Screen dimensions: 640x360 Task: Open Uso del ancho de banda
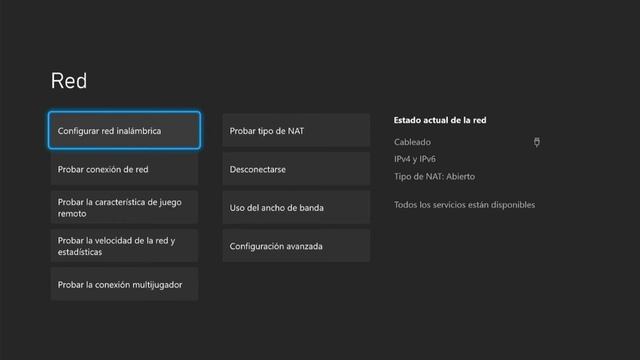coord(296,207)
